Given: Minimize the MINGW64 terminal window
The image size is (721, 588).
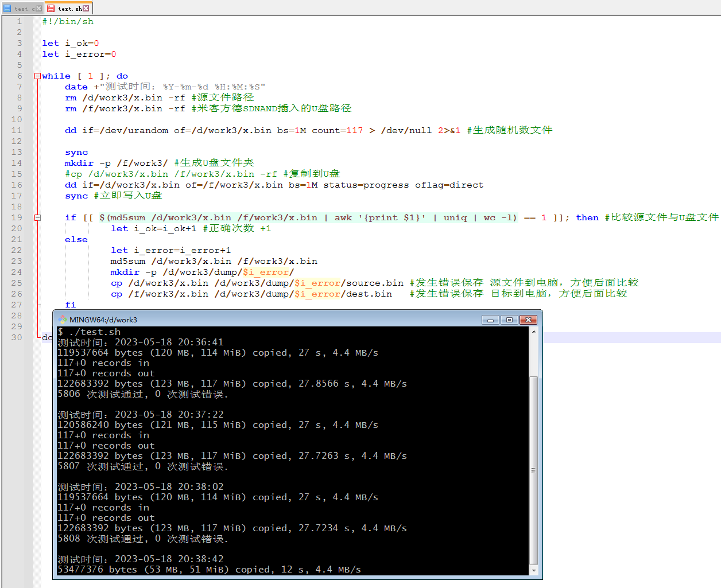Looking at the screenshot, I should pyautogui.click(x=490, y=320).
